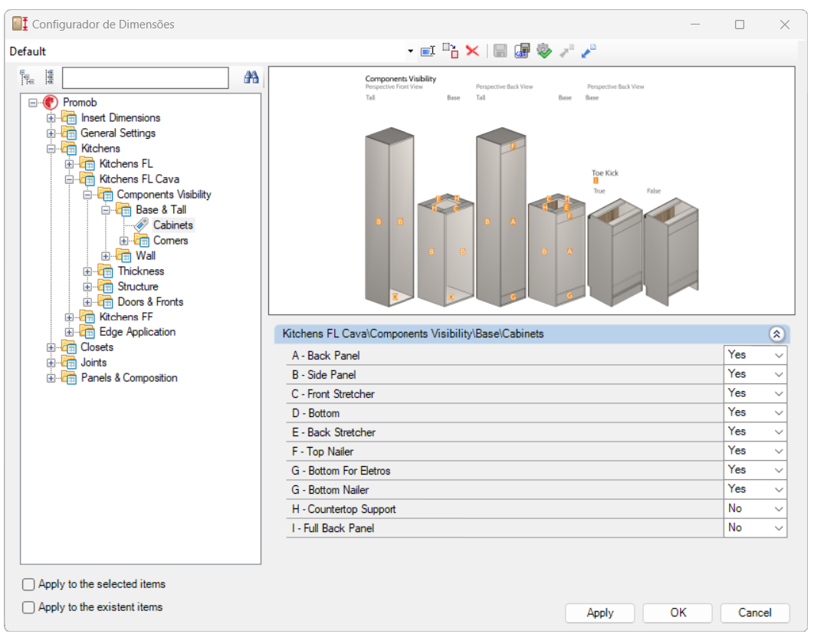Open the Default configuration dropdown arrow
The height and width of the screenshot is (644, 824).
410,51
